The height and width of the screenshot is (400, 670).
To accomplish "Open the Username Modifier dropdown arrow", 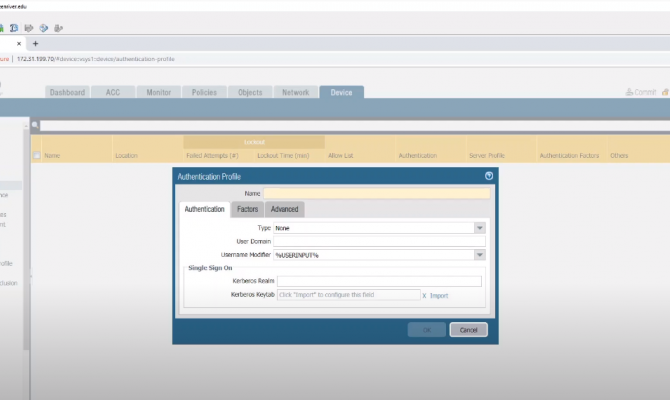I will point(479,255).
